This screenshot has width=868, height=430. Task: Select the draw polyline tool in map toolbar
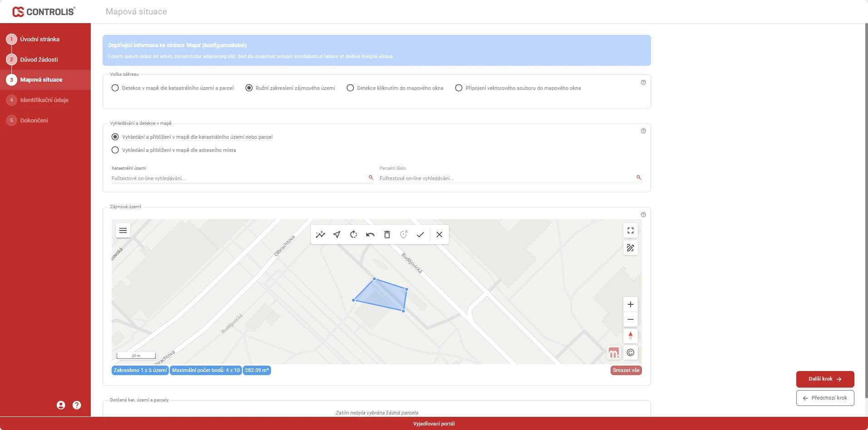click(x=321, y=235)
